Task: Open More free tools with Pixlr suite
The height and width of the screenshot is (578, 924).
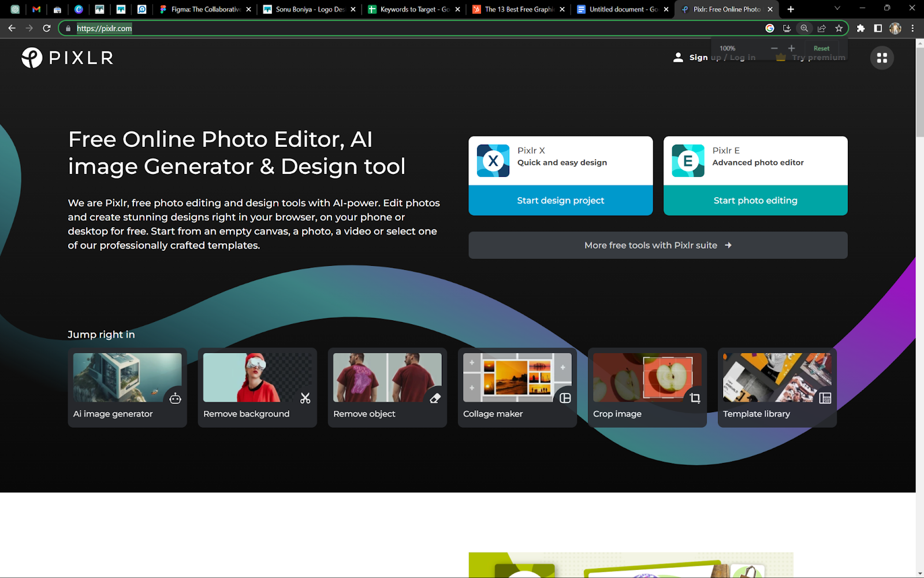Action: click(658, 245)
